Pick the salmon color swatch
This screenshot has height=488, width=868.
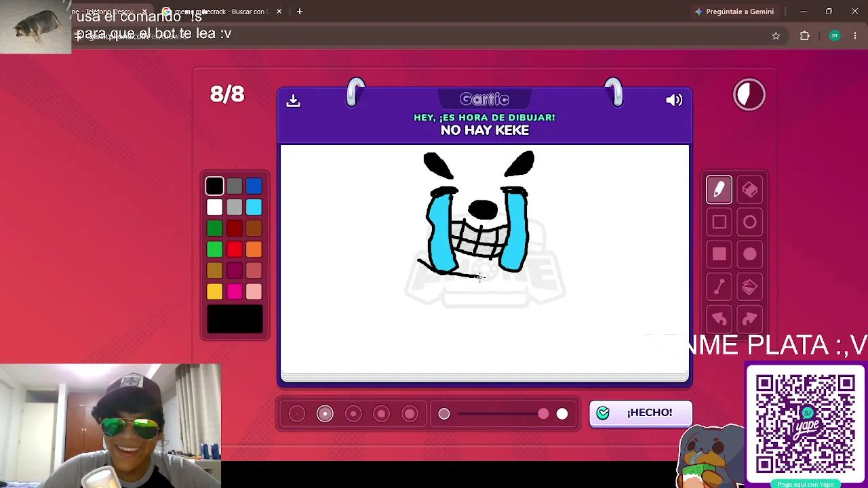(x=254, y=270)
